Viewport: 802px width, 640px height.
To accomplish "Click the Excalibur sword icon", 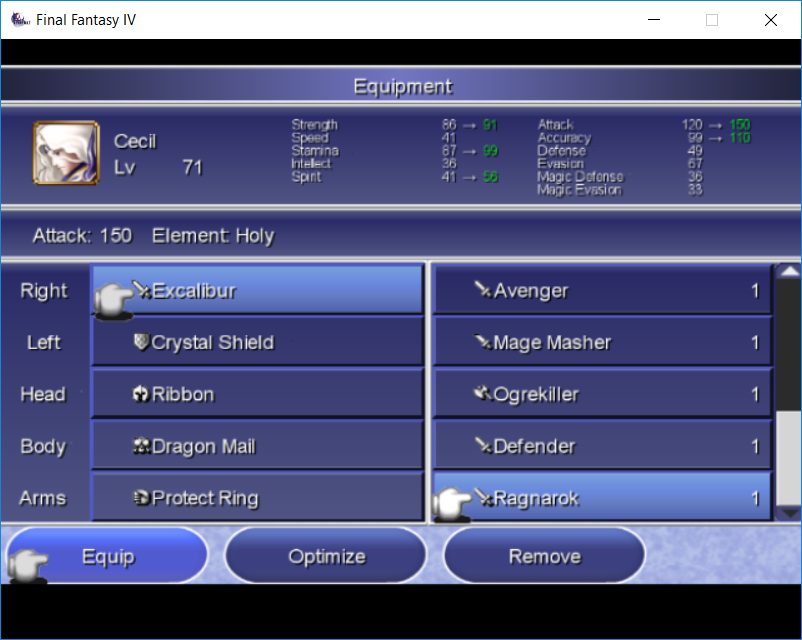I will coord(141,290).
